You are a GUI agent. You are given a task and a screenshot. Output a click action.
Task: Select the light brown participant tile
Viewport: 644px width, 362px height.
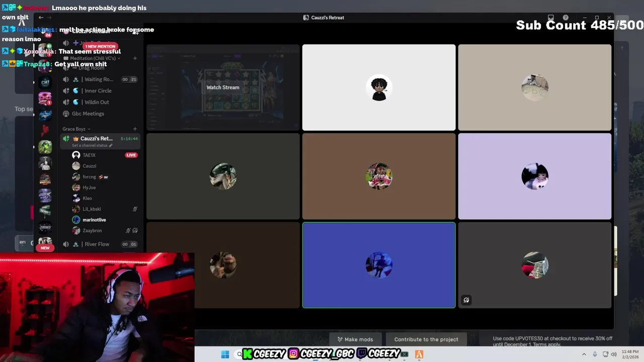tap(379, 176)
